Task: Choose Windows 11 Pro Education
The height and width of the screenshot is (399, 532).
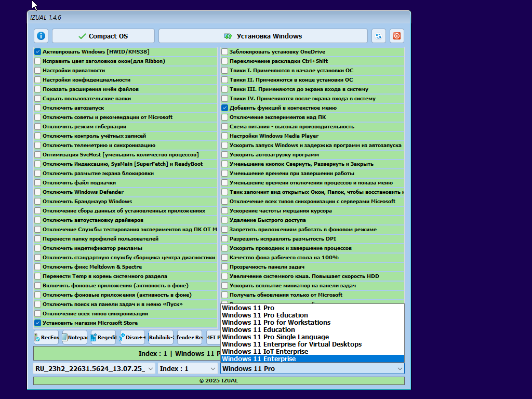Action: click(312, 315)
